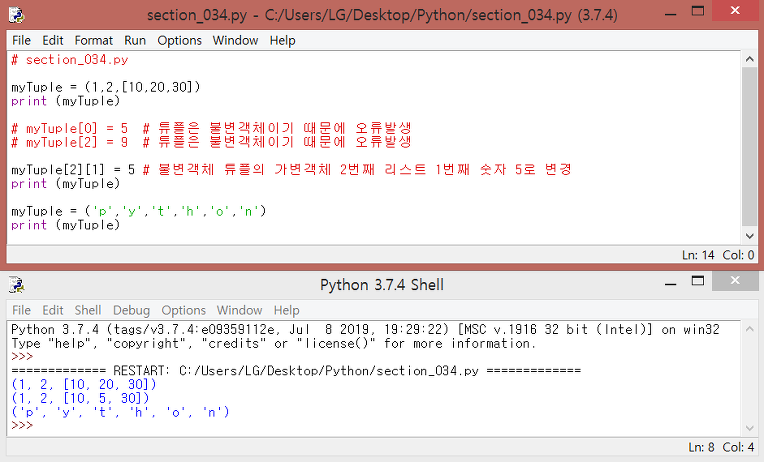The width and height of the screenshot is (764, 462).
Task: Click the line 'myTuple = (1,2,[10,20,30])'
Action: point(106,87)
